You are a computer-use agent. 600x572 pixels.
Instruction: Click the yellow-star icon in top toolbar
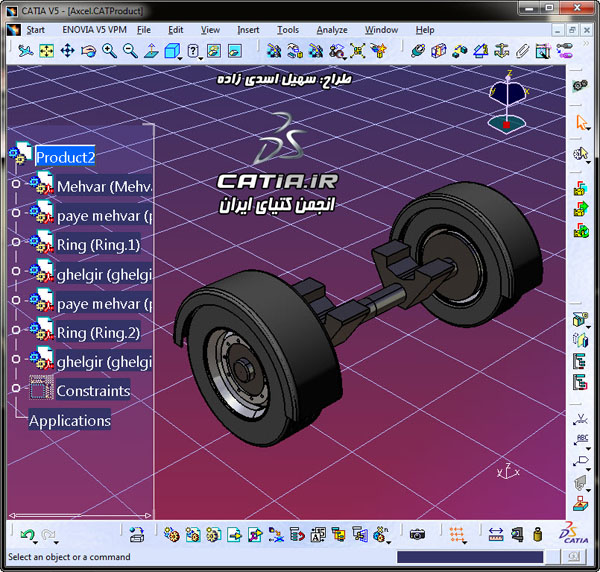coord(378,51)
